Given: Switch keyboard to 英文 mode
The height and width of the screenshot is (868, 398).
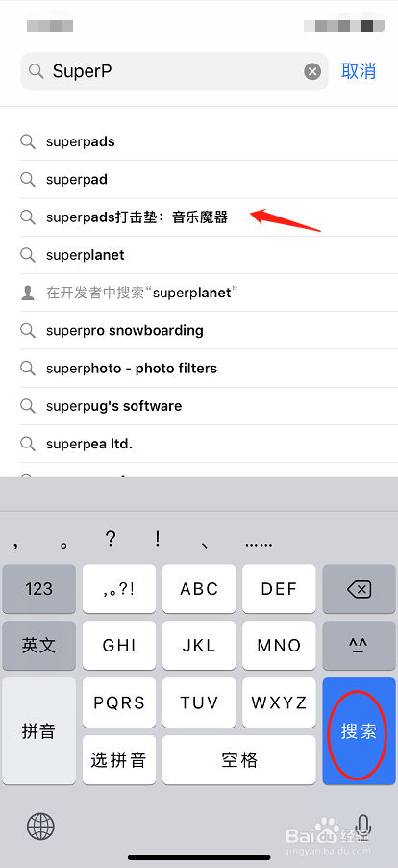Looking at the screenshot, I should (x=38, y=646).
